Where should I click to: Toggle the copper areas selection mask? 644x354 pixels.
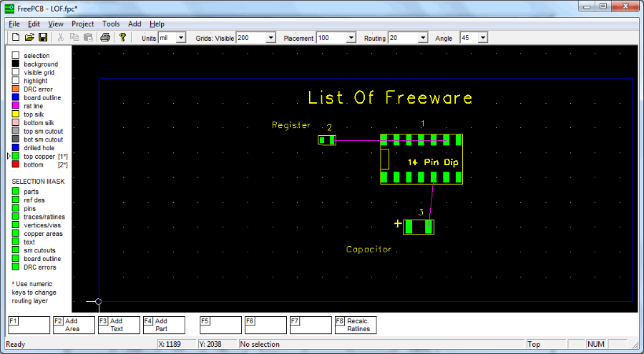pos(16,233)
